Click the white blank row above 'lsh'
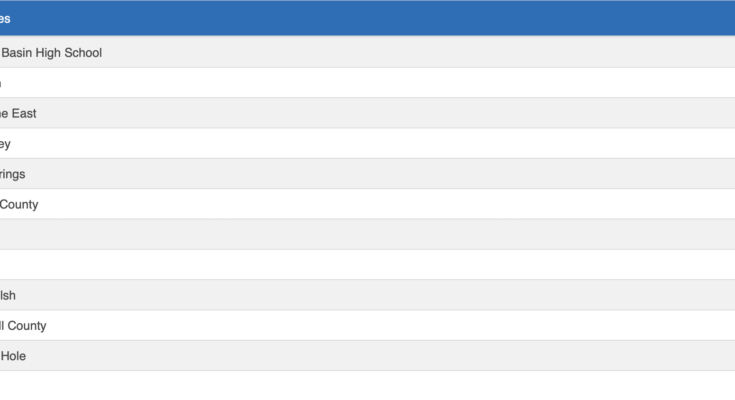This screenshot has height=400, width=735. tap(367, 265)
